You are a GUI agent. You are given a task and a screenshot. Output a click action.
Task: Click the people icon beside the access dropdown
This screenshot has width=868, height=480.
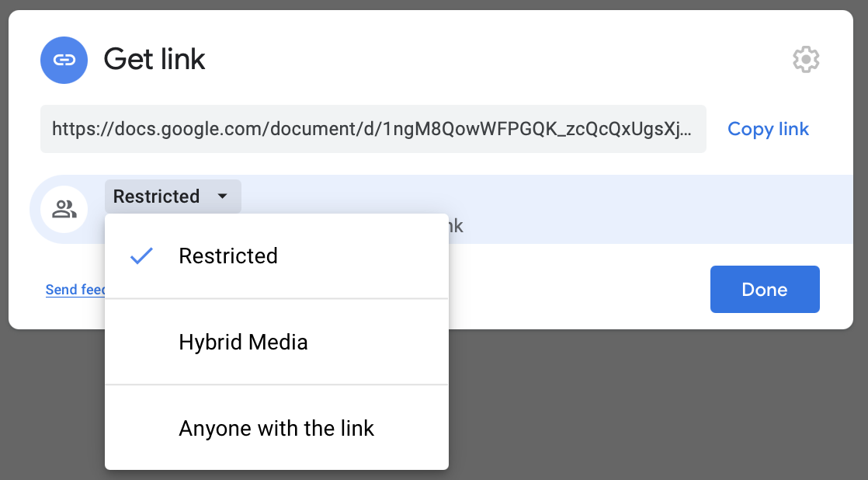64,209
